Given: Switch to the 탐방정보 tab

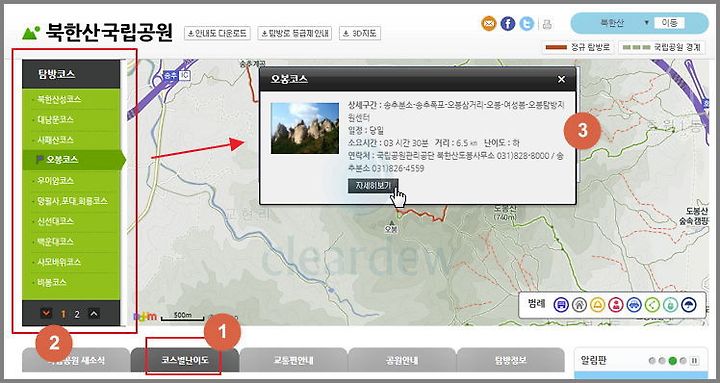Looking at the screenshot, I should 511,360.
